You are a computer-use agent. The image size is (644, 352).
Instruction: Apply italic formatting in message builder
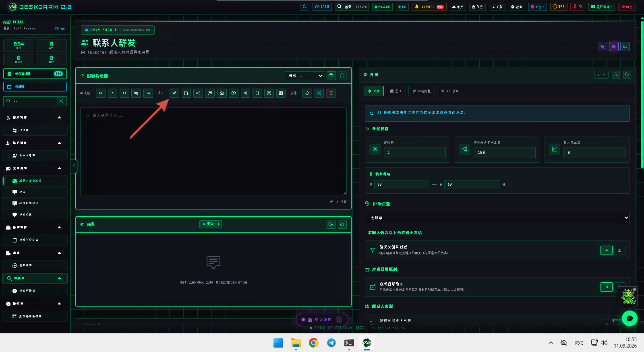112,93
